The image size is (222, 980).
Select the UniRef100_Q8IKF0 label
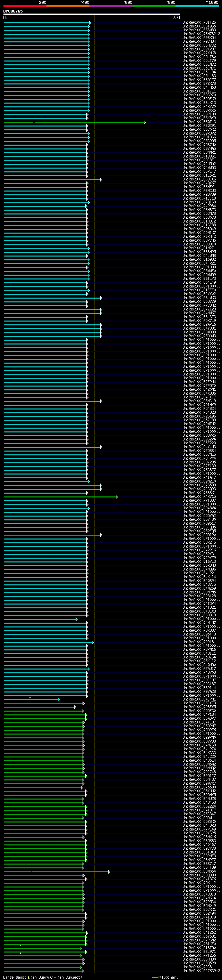coord(199,944)
